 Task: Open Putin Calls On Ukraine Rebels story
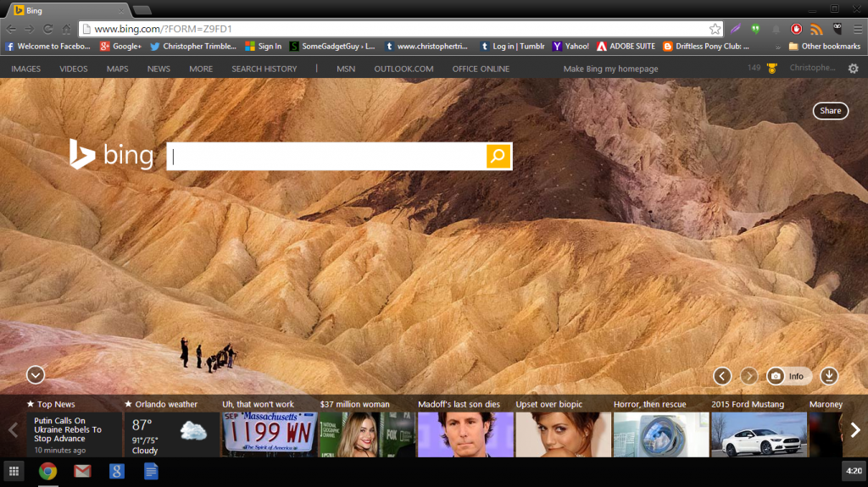[x=75, y=435]
